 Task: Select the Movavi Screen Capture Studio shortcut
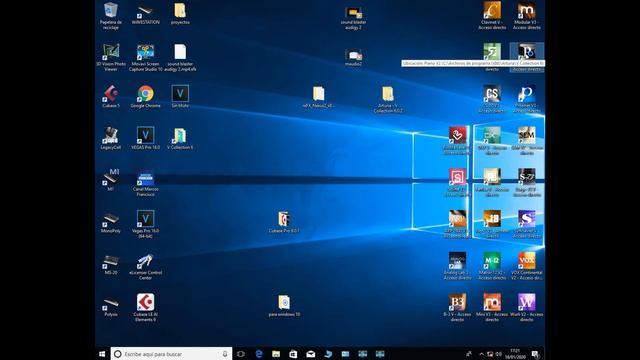(x=145, y=58)
